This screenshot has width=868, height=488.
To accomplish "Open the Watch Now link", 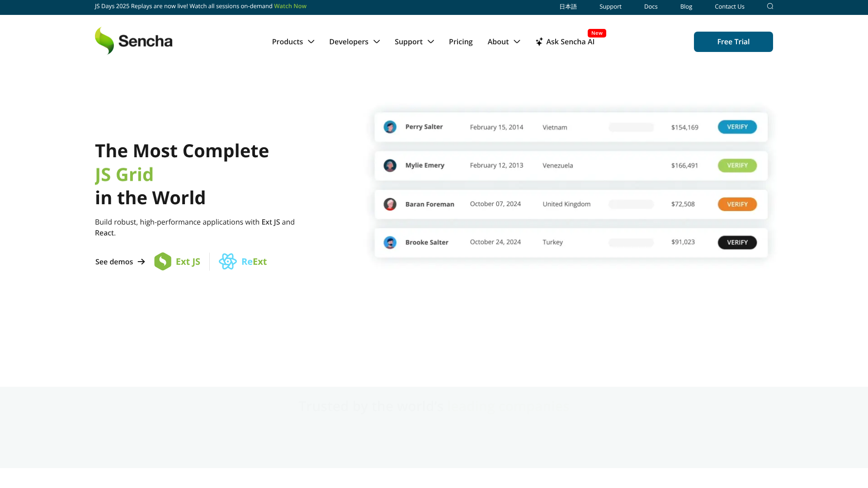I will [290, 6].
